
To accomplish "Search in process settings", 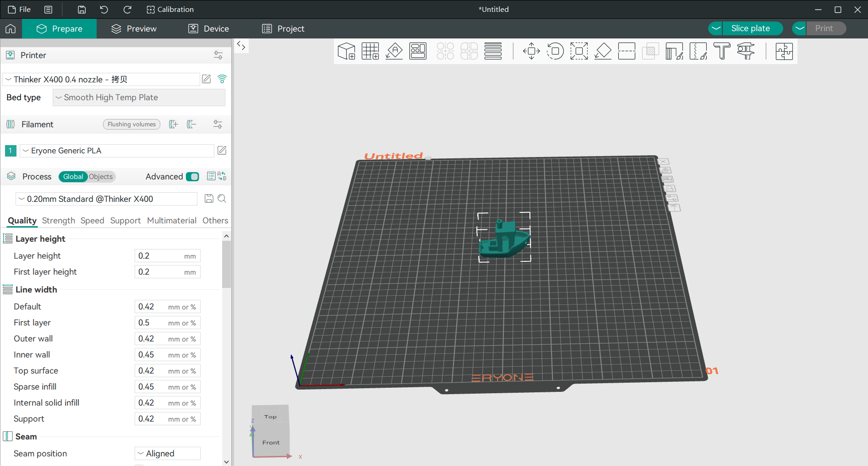I will [222, 199].
